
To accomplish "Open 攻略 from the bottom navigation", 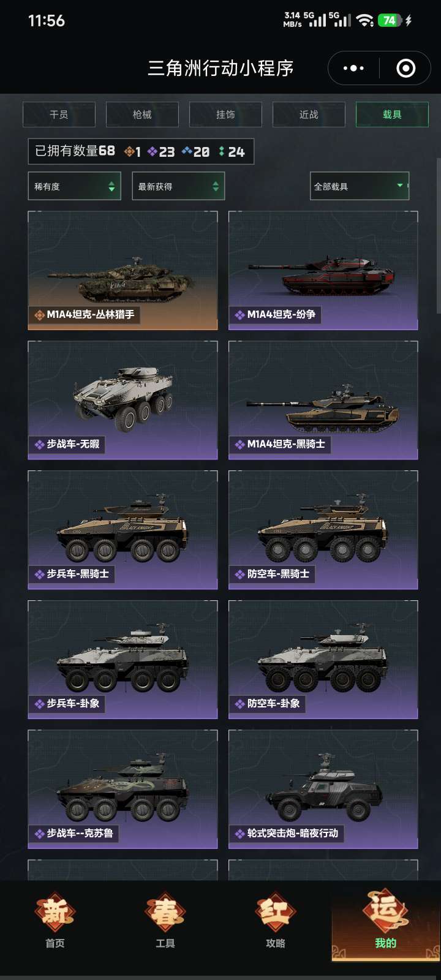I will click(276, 921).
